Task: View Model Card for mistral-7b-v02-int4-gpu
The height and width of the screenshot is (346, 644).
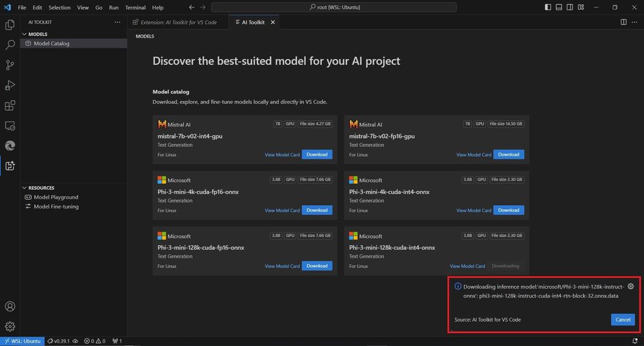Action: (x=282, y=155)
